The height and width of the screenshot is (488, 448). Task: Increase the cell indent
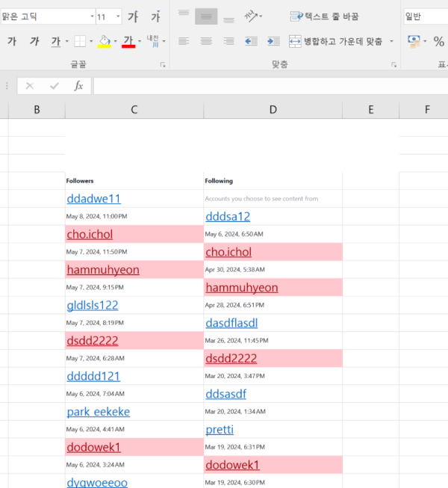(x=273, y=41)
